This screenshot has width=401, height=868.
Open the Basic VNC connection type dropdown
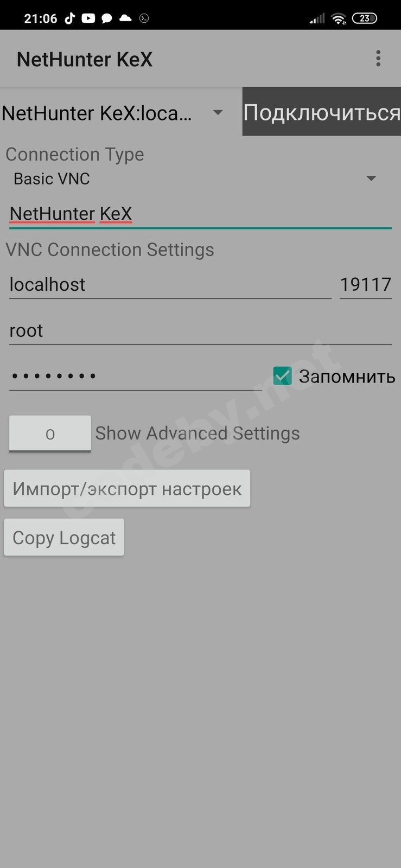(195, 178)
